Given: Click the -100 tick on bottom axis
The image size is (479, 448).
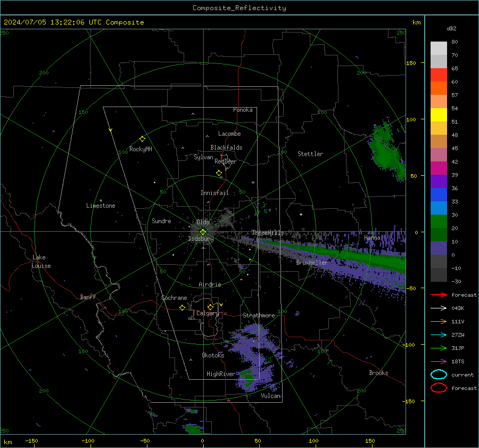Looking at the screenshot, I should tap(88, 441).
